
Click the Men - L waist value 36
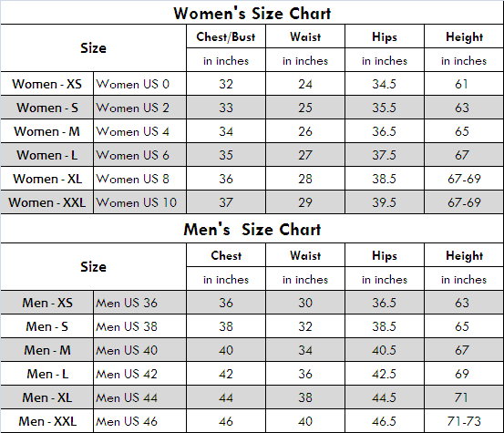pos(305,374)
